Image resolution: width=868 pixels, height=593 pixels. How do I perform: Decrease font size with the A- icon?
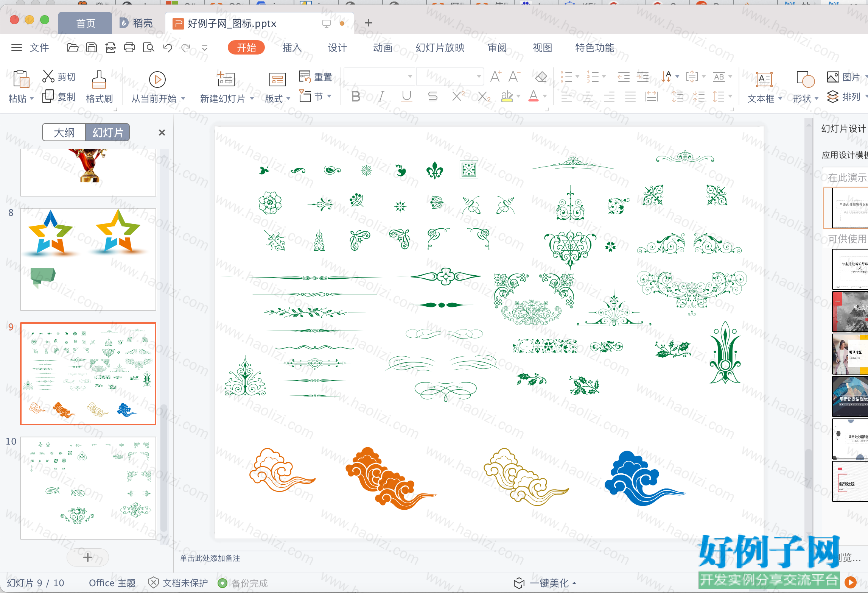click(514, 76)
